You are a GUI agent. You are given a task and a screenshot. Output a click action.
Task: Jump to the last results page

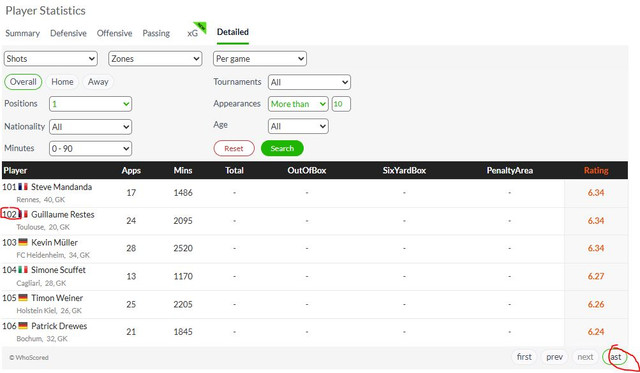615,357
